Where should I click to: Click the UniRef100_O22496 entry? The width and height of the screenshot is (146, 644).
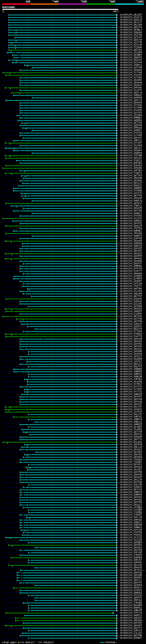coord(131,53)
